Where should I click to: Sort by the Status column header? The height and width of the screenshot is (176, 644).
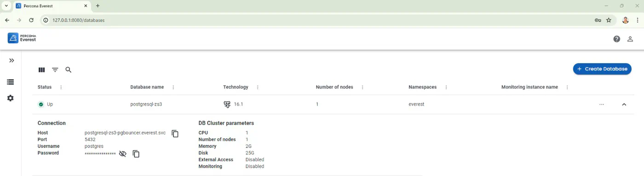coord(45,87)
